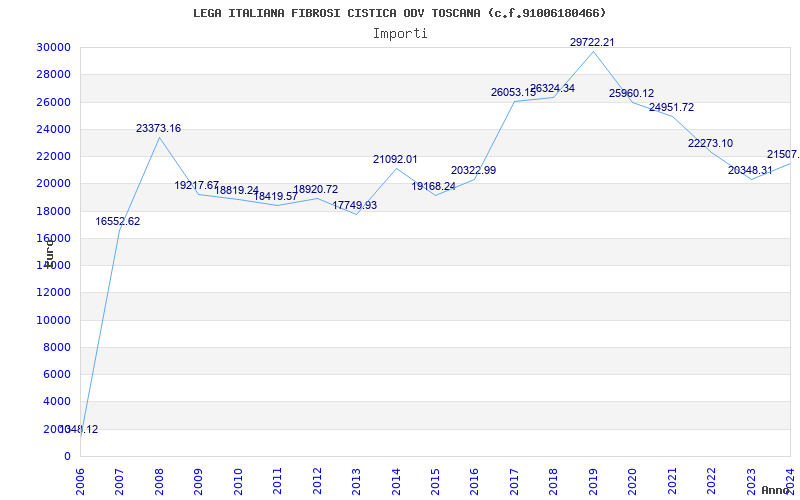
Task: Select the 26324.34 data label
Action: [553, 88]
